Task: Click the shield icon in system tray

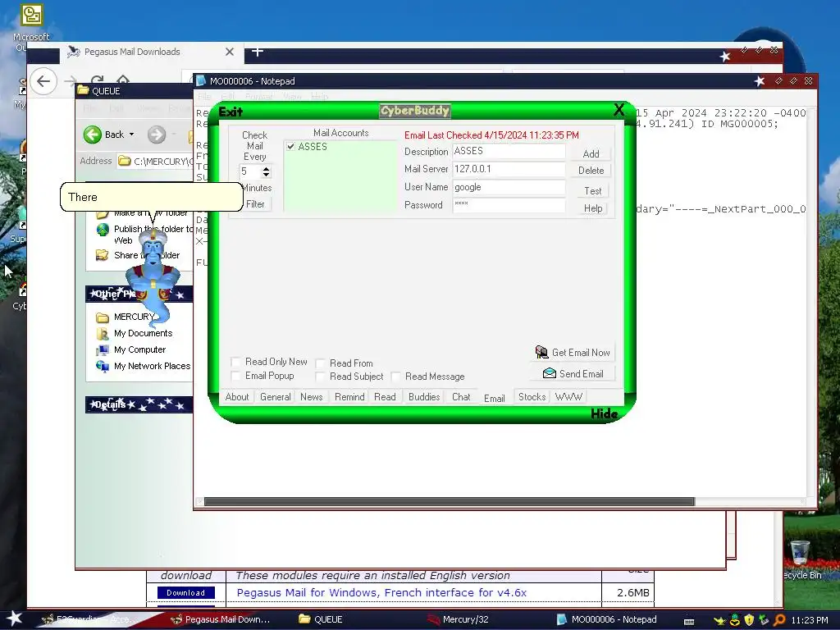Action: click(750, 619)
